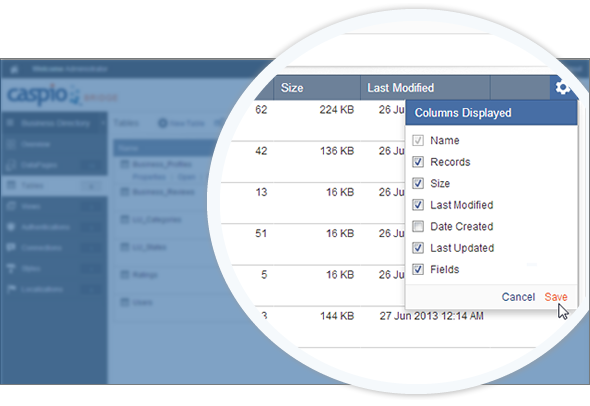Click the records value 13

[261, 192]
